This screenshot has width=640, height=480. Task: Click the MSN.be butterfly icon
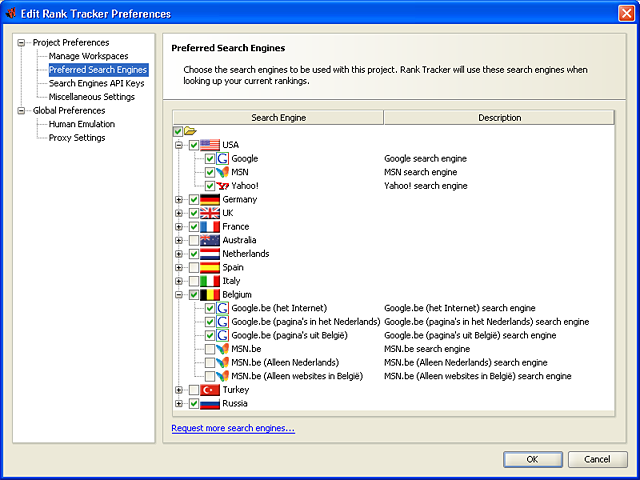point(222,349)
